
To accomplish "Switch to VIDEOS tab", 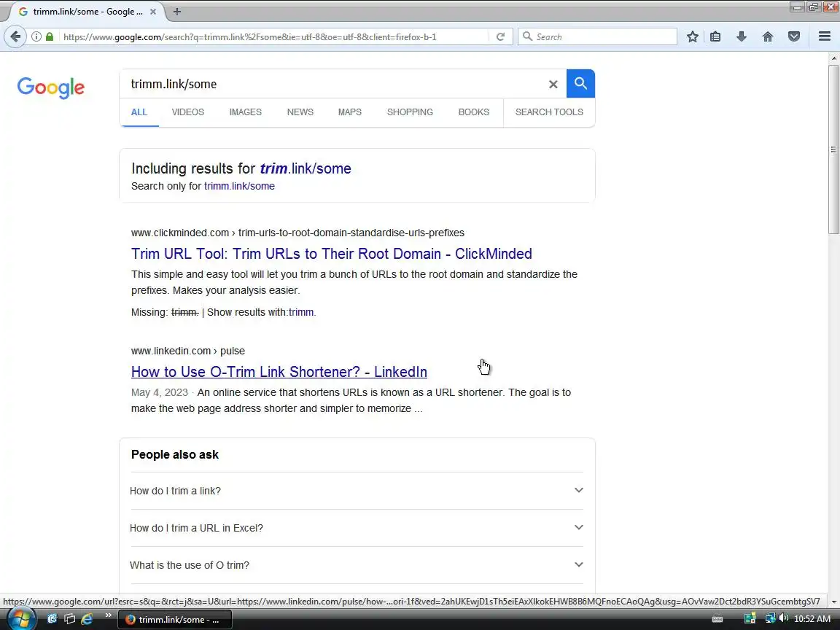I will click(187, 112).
